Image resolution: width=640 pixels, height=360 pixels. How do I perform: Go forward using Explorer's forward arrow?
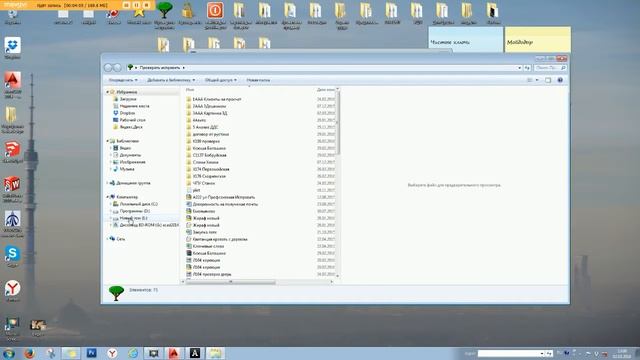click(117, 68)
